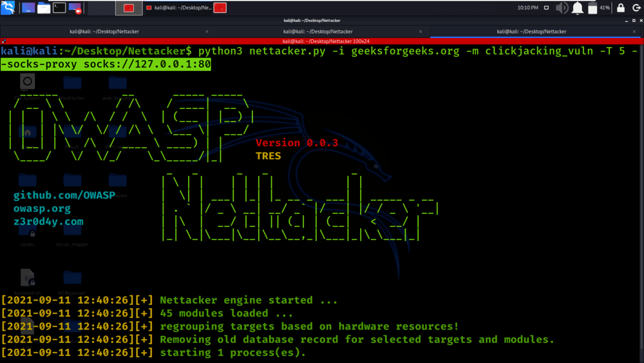644x363 pixels.
Task: Launch the terminal emulator from the panel
Action: pyautogui.click(x=59, y=7)
